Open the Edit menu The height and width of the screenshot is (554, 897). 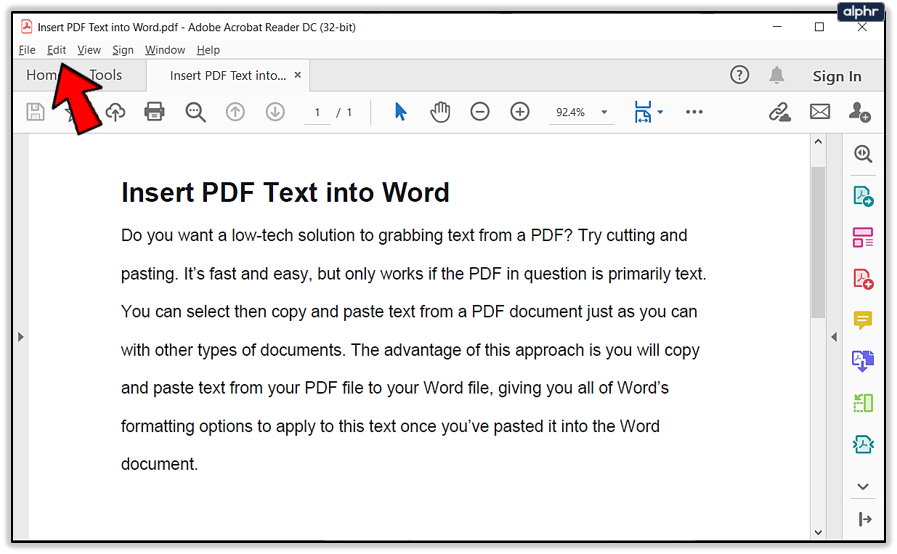point(56,50)
